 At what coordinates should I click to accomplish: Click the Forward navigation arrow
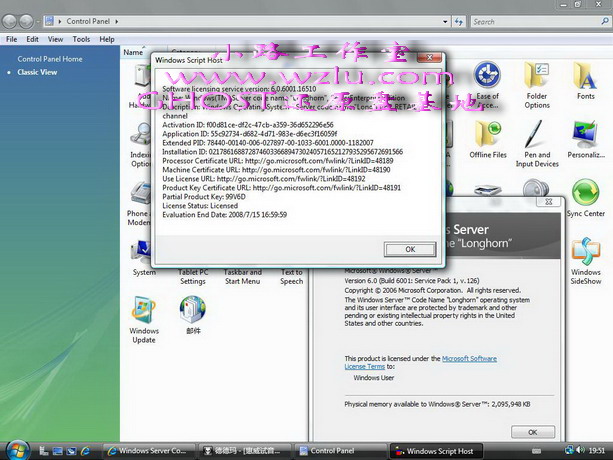click(x=26, y=21)
